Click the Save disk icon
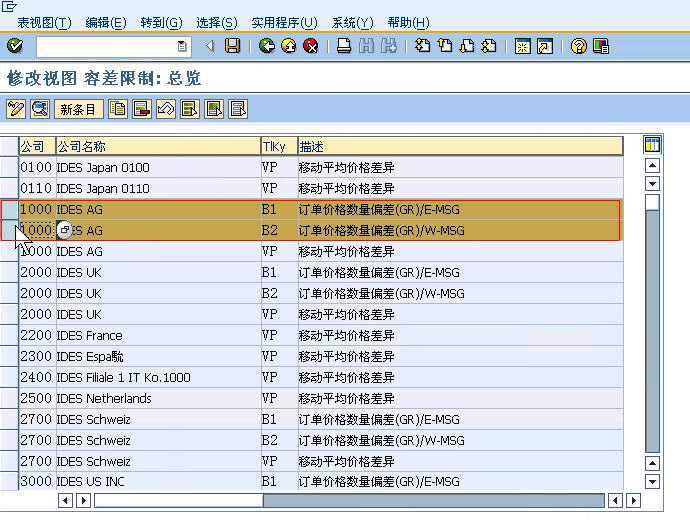The height and width of the screenshot is (525, 690). (233, 46)
